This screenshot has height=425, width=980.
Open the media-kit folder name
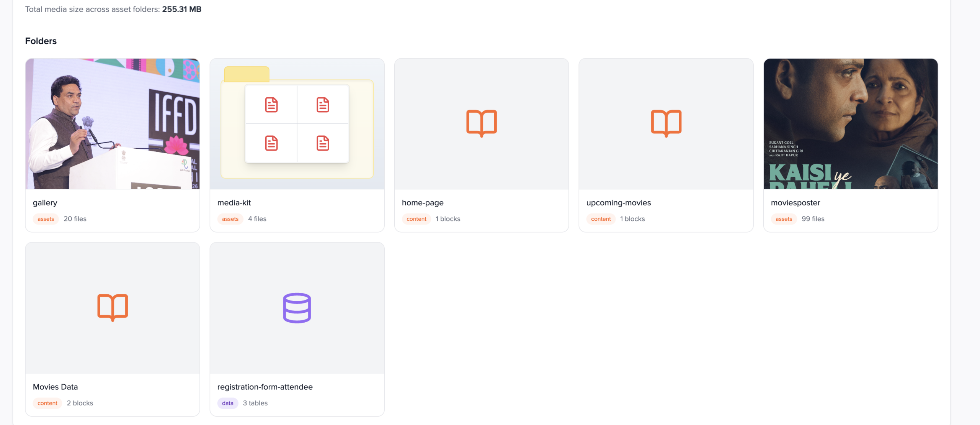pos(234,203)
